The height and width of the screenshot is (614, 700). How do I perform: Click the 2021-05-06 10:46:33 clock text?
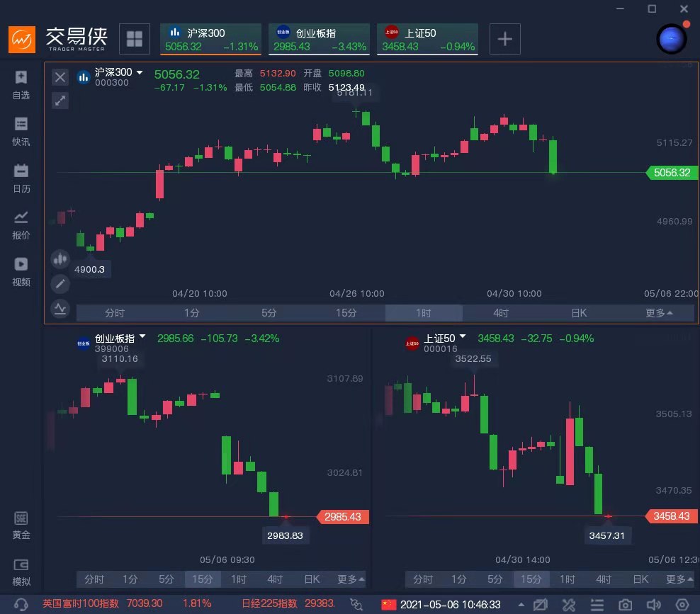450,605
